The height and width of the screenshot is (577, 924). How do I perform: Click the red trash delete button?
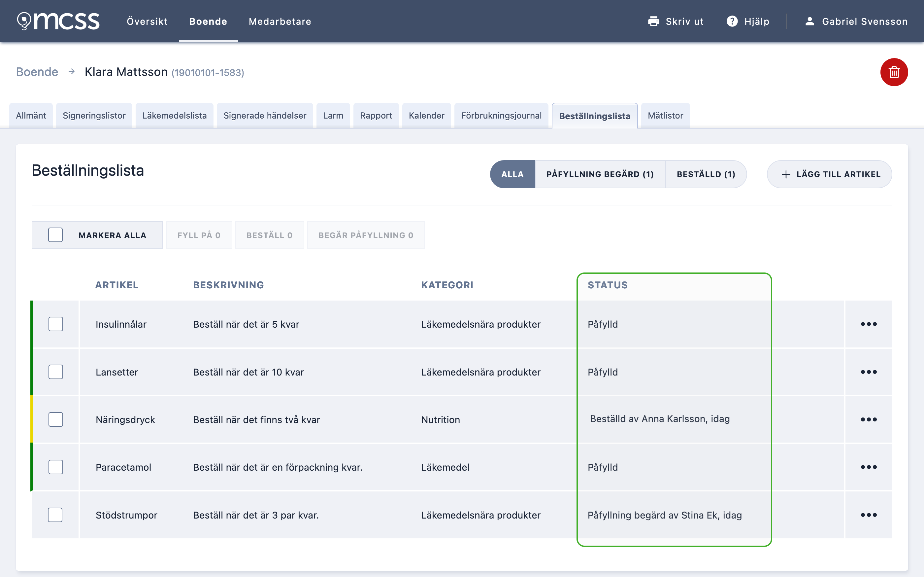[894, 72]
